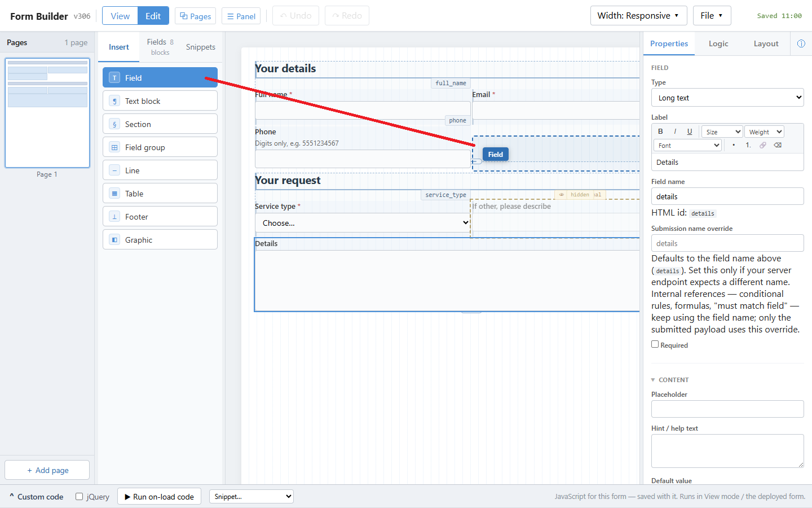The width and height of the screenshot is (812, 508).
Task: Switch to the Logic tab
Action: (x=718, y=43)
